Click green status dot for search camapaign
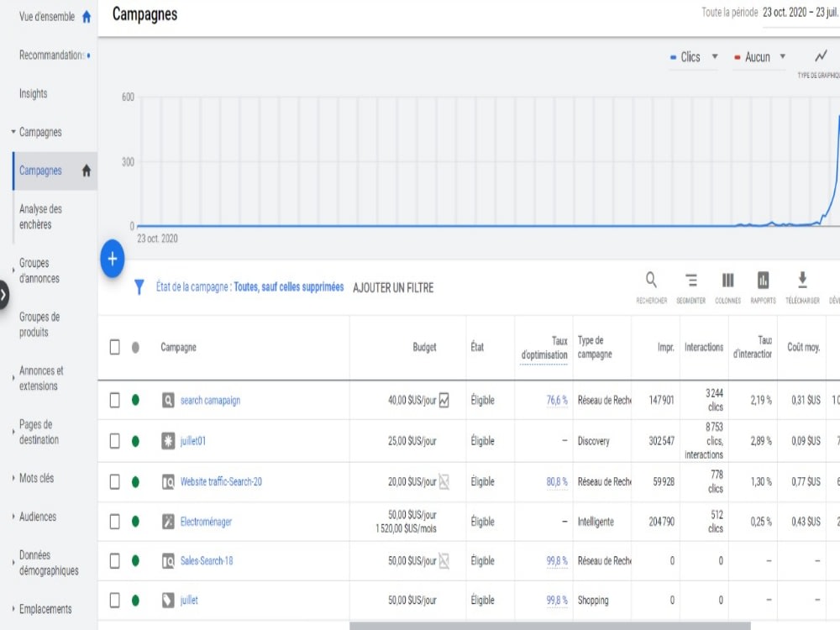This screenshot has height=630, width=840. point(135,400)
